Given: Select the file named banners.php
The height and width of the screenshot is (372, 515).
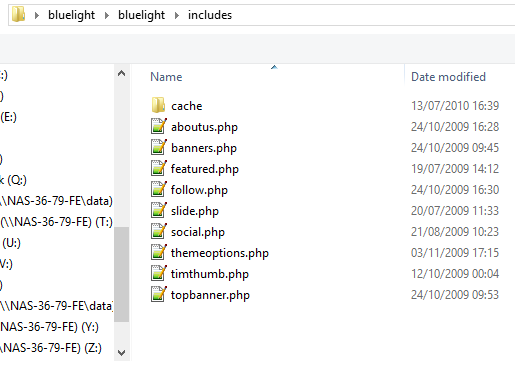Looking at the screenshot, I should click(204, 148).
